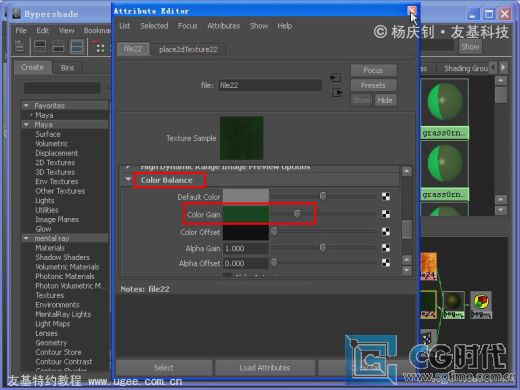This screenshot has height=390, width=520.
Task: Switch to the Shading Groups tab in Hypershade
Action: pos(465,68)
